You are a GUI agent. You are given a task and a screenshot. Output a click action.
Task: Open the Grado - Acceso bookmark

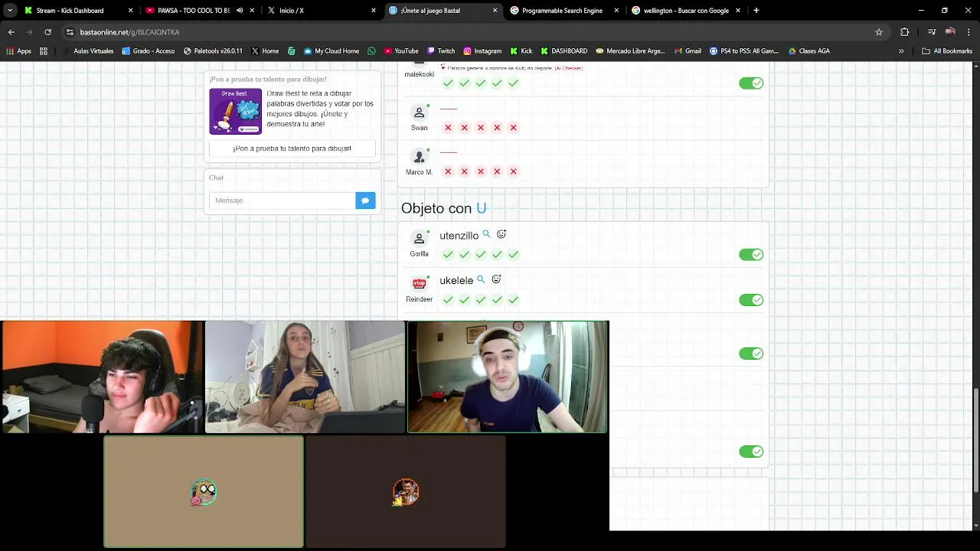[148, 51]
